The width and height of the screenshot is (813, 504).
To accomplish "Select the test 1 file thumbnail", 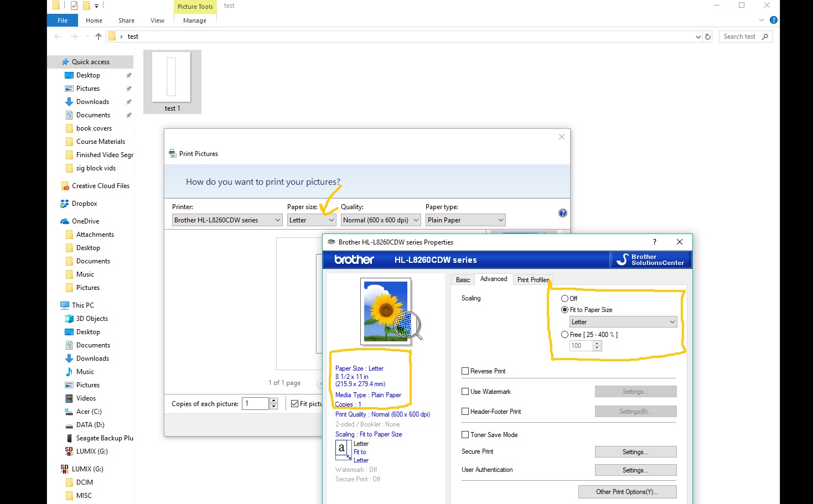I will tap(172, 82).
